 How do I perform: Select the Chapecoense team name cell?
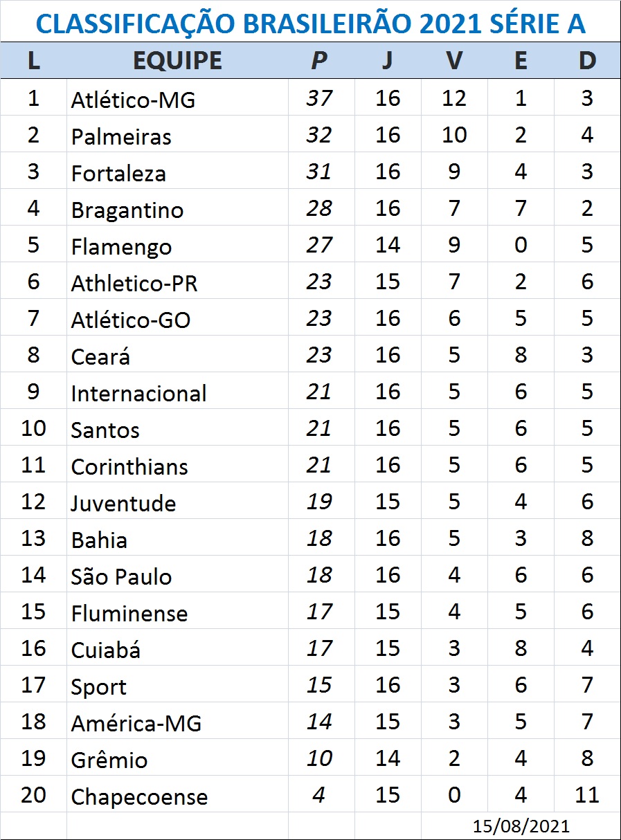(x=139, y=797)
